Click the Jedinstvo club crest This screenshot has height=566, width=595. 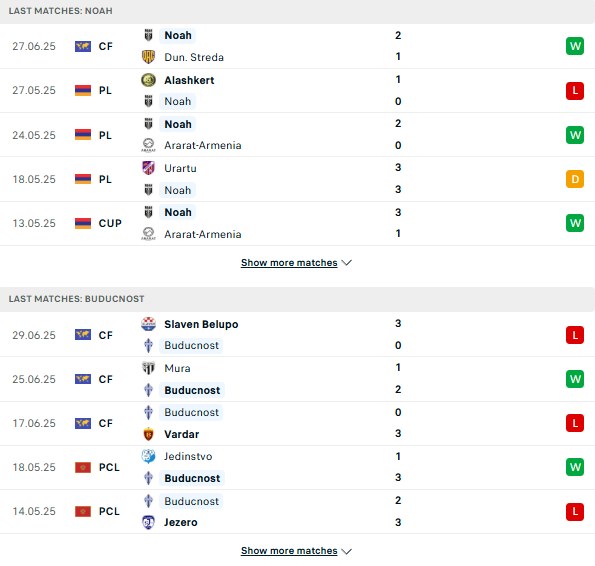coord(148,456)
